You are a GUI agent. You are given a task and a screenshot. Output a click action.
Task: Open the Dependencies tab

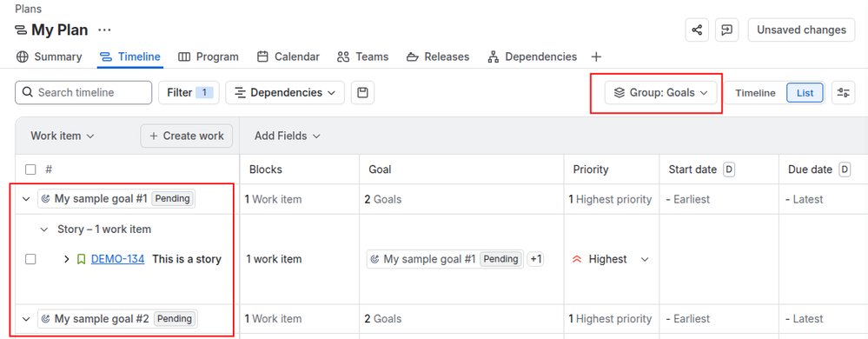click(532, 56)
